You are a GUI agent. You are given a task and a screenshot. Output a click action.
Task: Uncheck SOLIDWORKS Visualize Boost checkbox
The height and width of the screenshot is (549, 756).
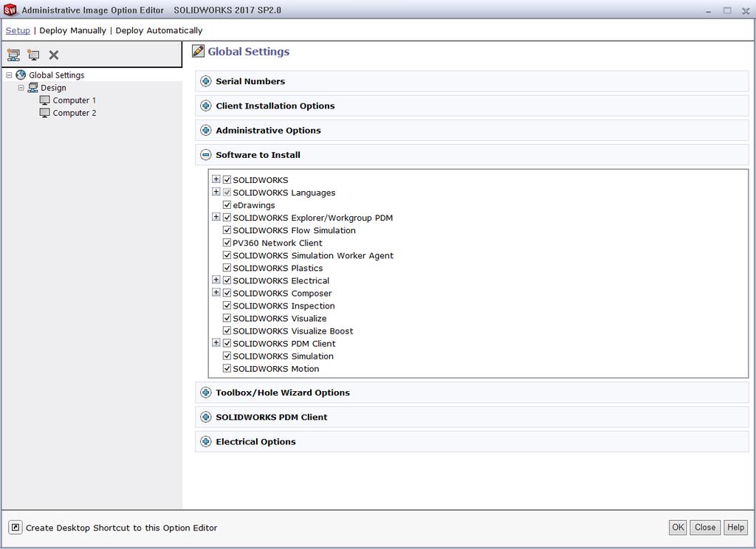coord(227,330)
